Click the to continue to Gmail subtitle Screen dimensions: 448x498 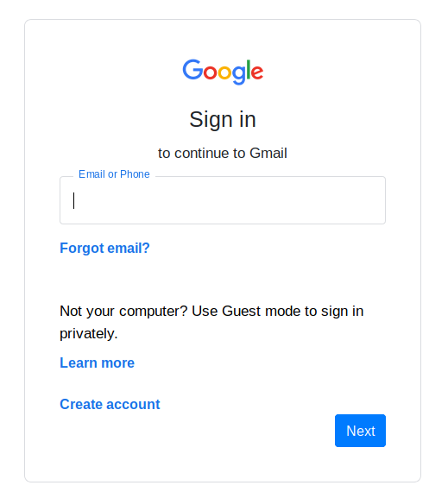point(223,153)
